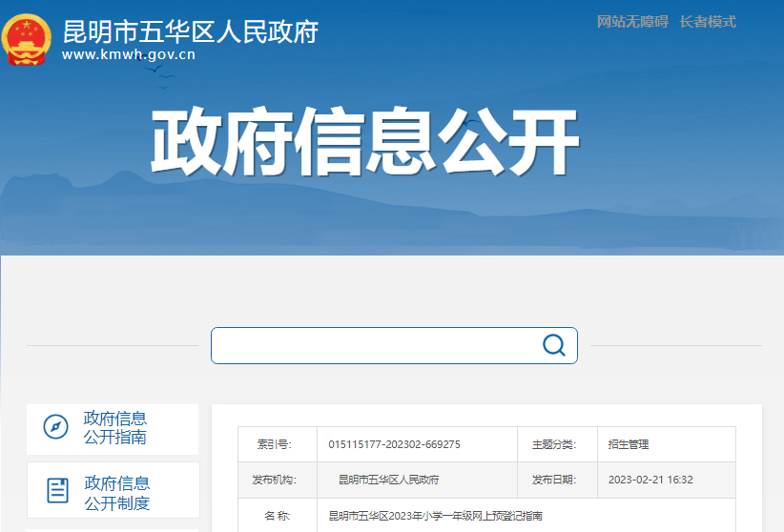This screenshot has height=532, width=784.
Task: Click the 主题分类 label cell
Action: point(553,444)
